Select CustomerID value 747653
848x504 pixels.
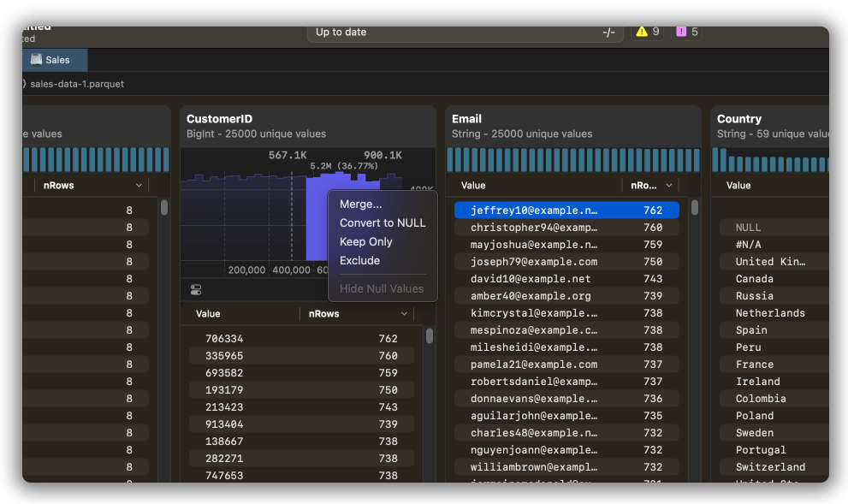(x=301, y=476)
